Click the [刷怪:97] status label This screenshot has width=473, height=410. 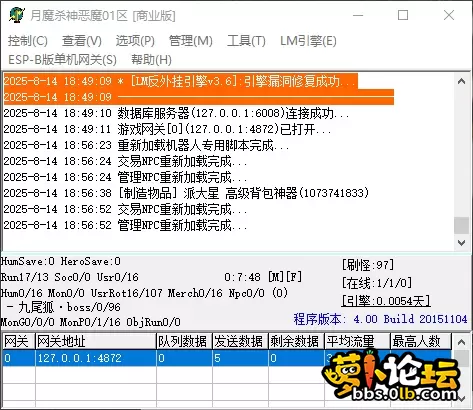(368, 265)
